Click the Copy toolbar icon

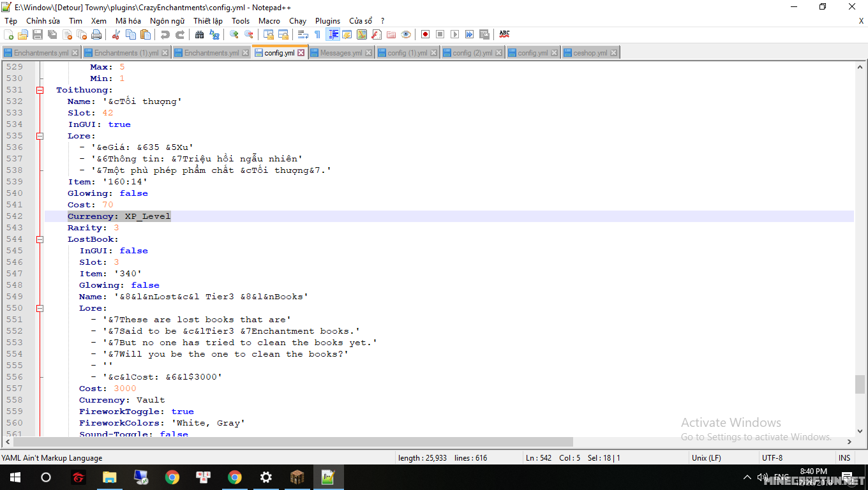coord(131,34)
